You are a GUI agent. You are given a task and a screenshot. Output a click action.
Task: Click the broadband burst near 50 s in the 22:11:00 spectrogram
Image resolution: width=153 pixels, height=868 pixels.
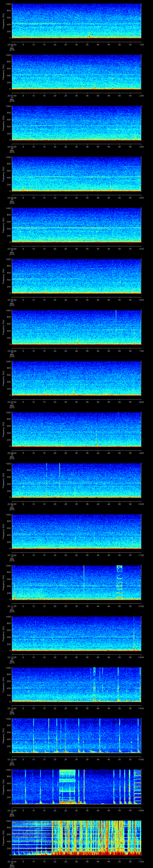tap(119, 582)
